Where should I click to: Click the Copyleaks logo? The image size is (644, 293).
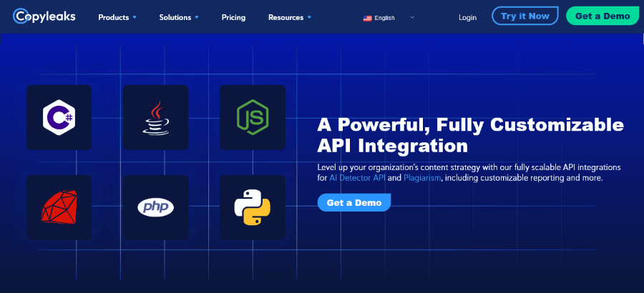(44, 16)
